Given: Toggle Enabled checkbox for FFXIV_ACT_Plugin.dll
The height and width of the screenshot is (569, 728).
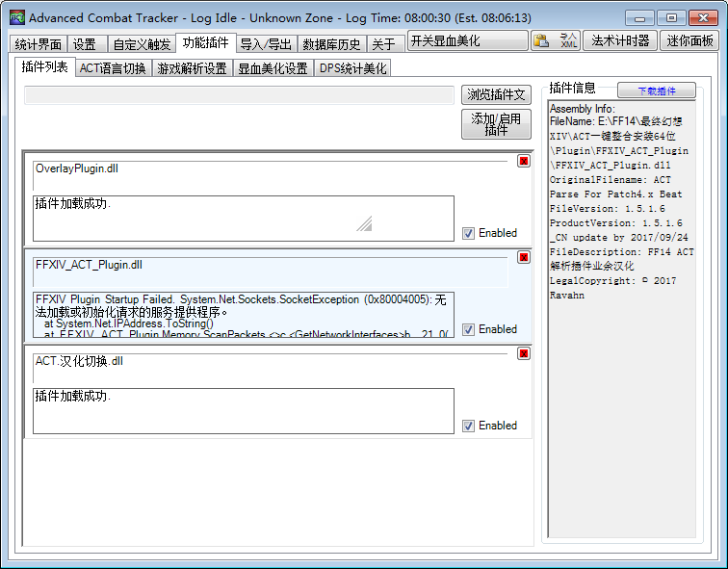Looking at the screenshot, I should (468, 329).
